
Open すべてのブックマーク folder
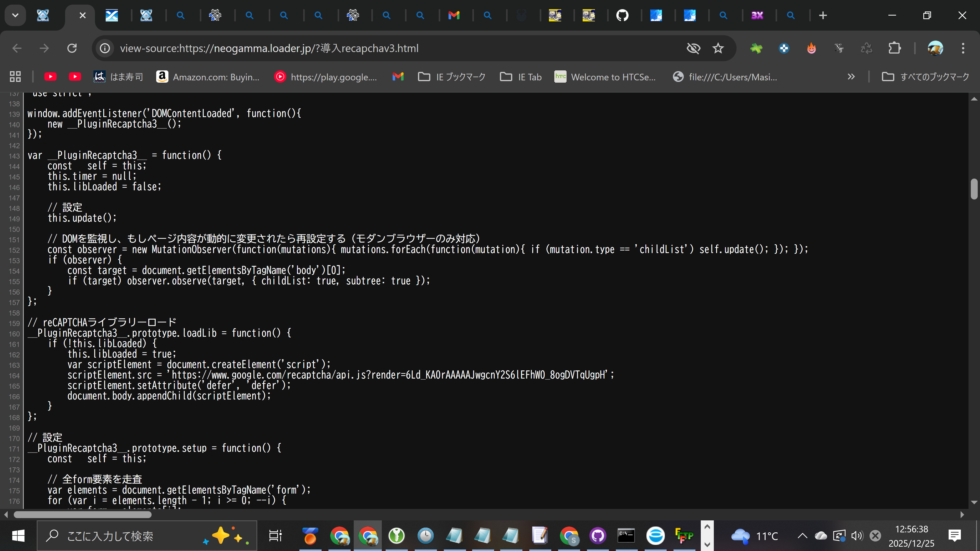(925, 77)
